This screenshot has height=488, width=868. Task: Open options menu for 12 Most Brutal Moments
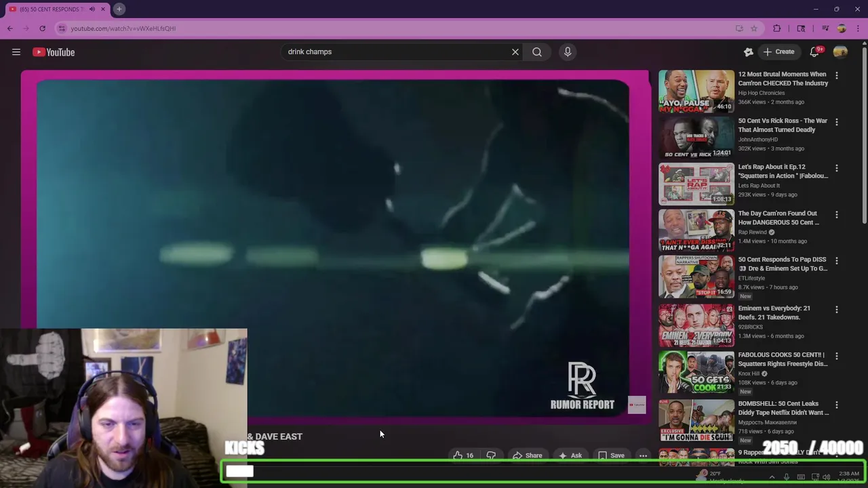point(836,76)
